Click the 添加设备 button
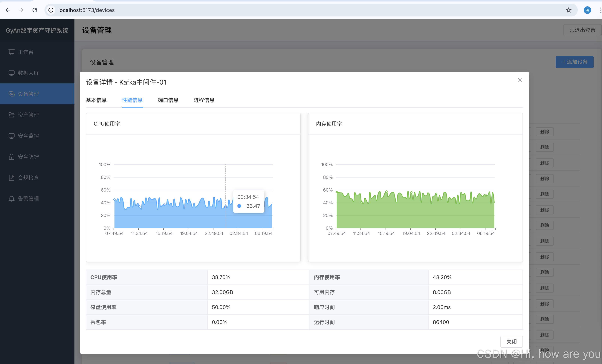 coord(574,62)
